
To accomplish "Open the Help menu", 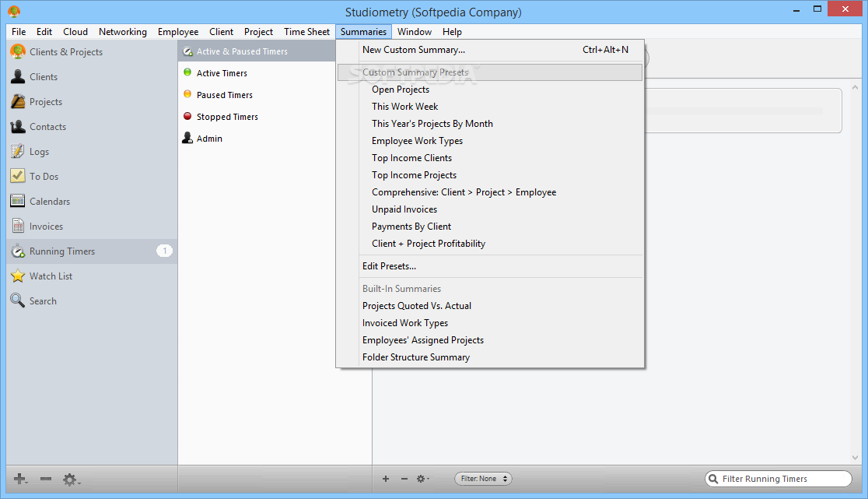I will 452,32.
